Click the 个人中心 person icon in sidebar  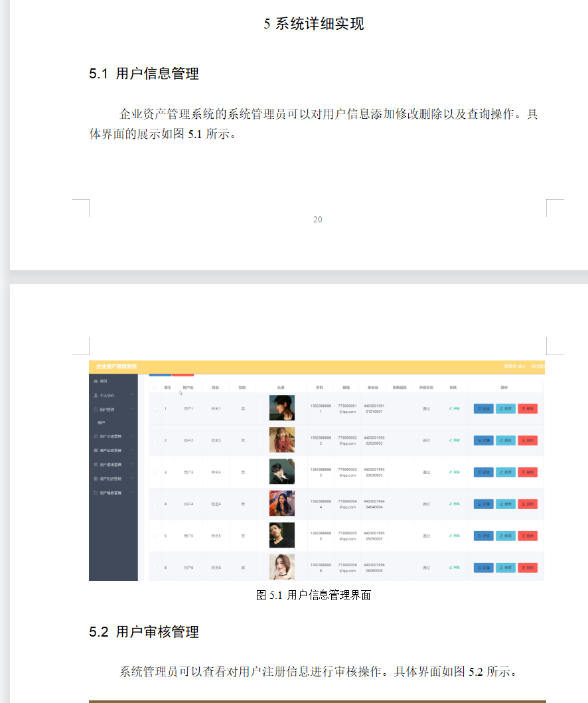96,396
